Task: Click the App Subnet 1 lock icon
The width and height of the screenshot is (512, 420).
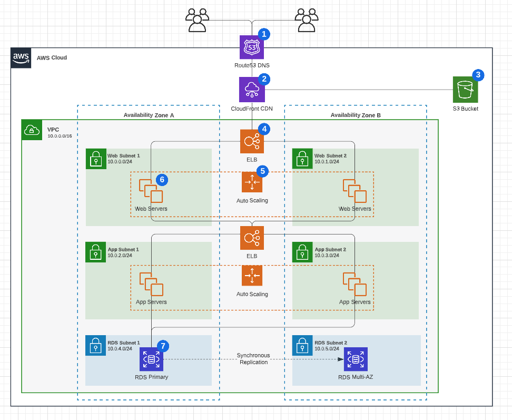Action: click(95, 252)
